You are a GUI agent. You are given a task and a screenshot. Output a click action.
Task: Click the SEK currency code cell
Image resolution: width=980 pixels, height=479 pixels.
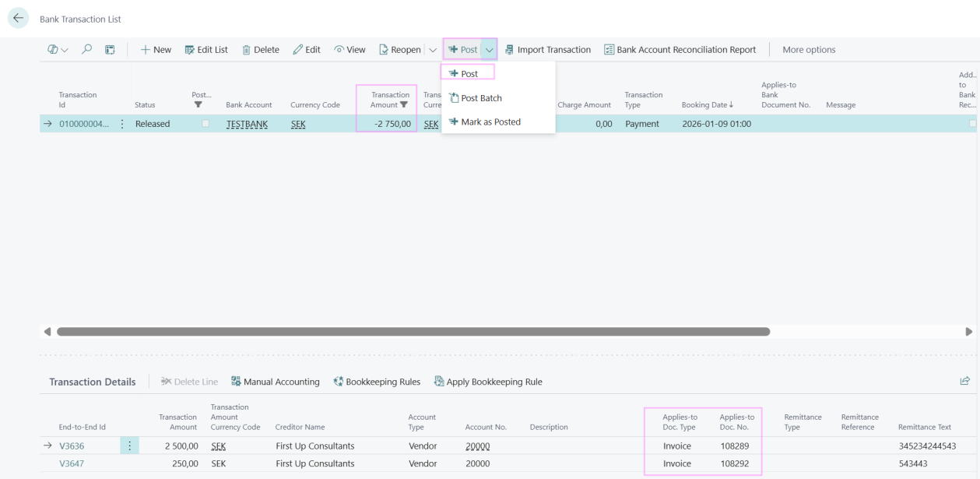click(x=298, y=124)
